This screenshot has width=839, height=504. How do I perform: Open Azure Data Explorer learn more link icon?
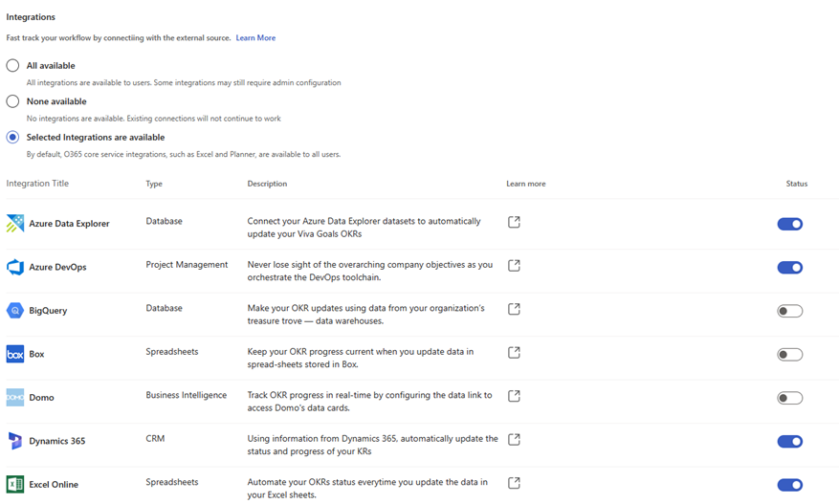tap(514, 222)
